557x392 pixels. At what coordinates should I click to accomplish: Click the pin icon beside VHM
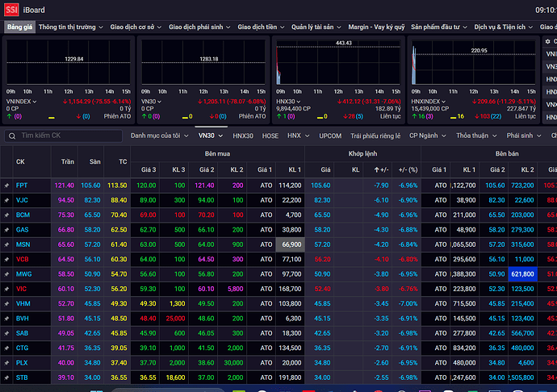coord(6,303)
